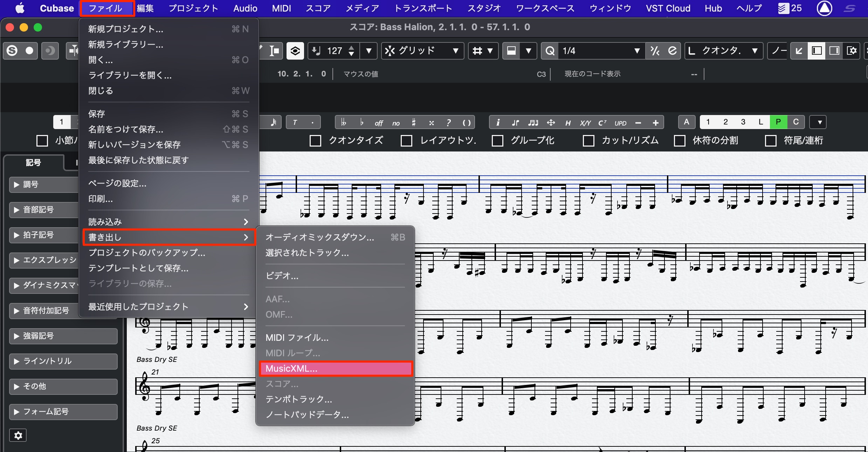Open the トランスポート menu bar item
The width and height of the screenshot is (868, 452).
tap(423, 8)
